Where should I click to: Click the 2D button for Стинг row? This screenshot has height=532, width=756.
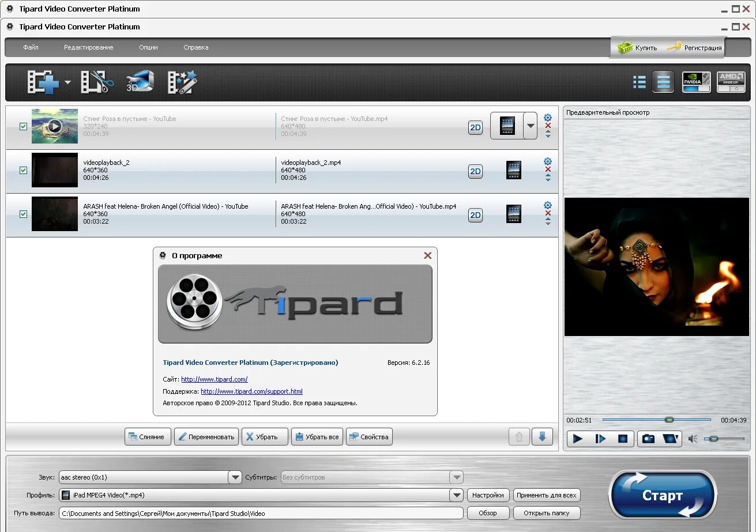point(475,128)
